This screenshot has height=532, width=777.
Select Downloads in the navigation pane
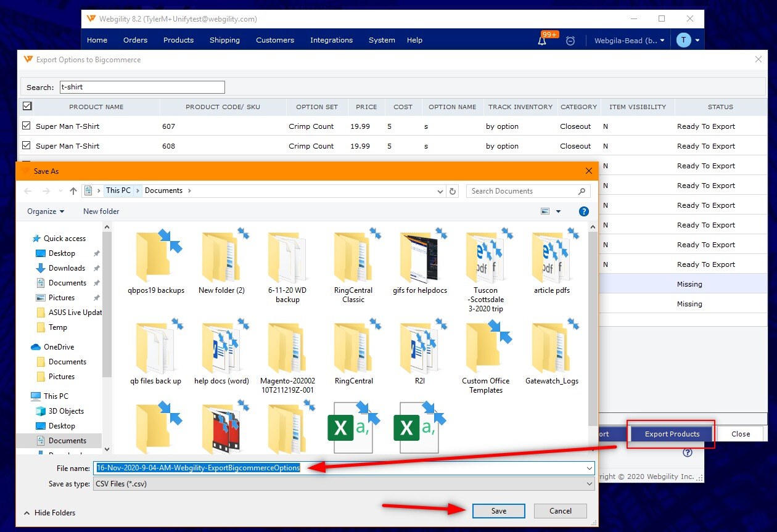67,268
